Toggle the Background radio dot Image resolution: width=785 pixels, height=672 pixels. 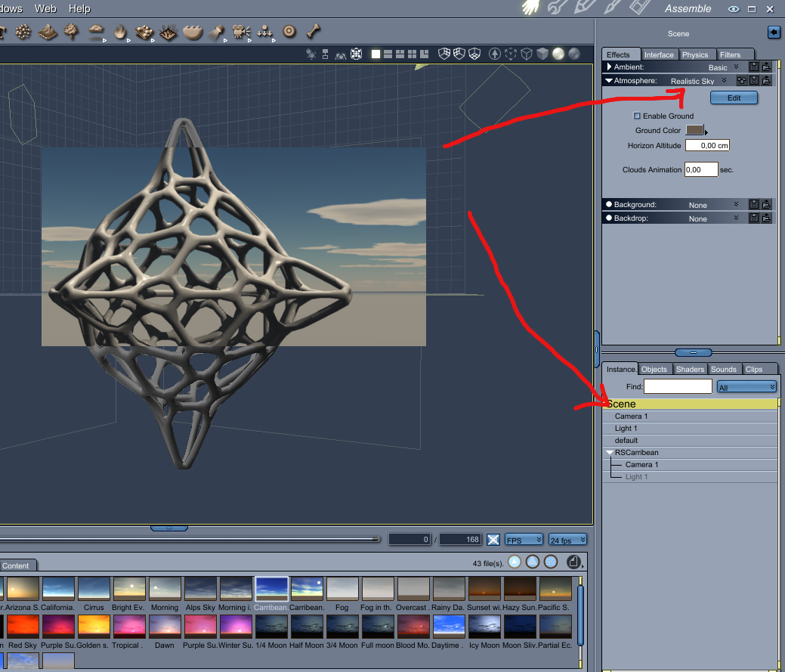tap(609, 204)
